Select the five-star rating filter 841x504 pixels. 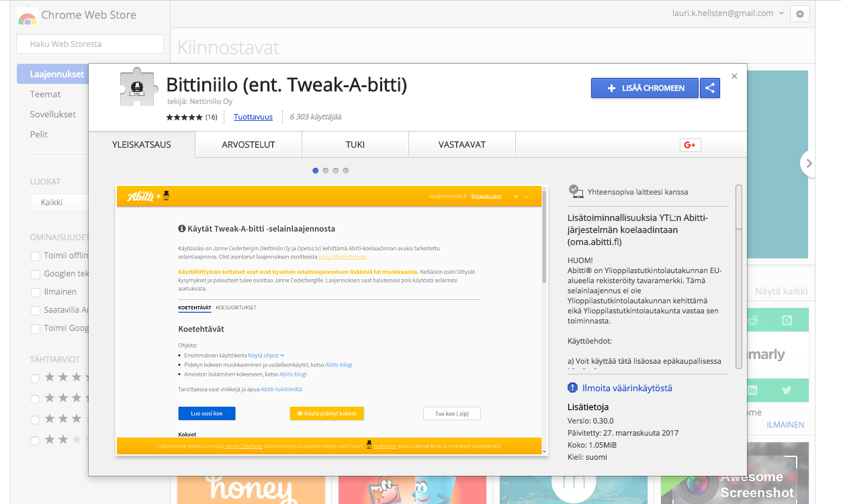coord(35,378)
